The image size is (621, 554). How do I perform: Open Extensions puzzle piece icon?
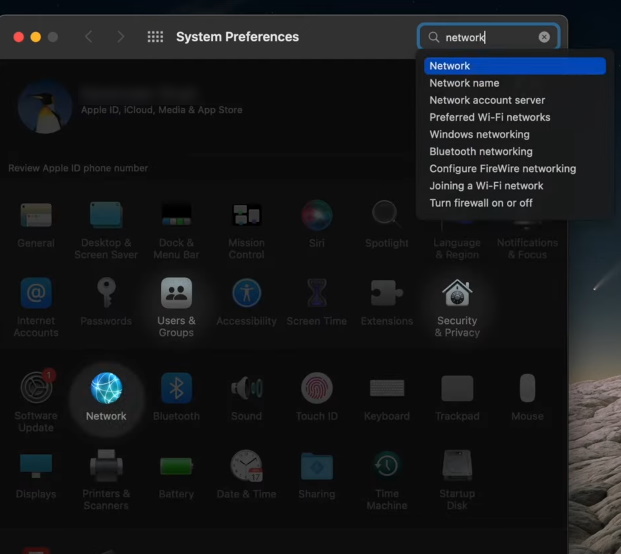pos(387,293)
